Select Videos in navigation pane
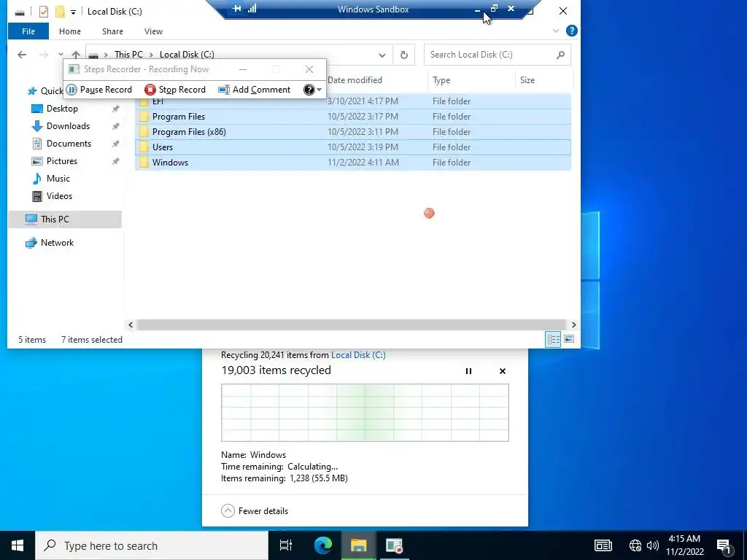Image resolution: width=747 pixels, height=560 pixels. 59,196
